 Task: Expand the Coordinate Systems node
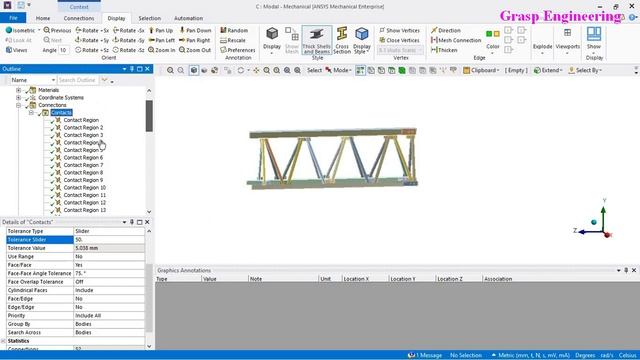point(18,98)
